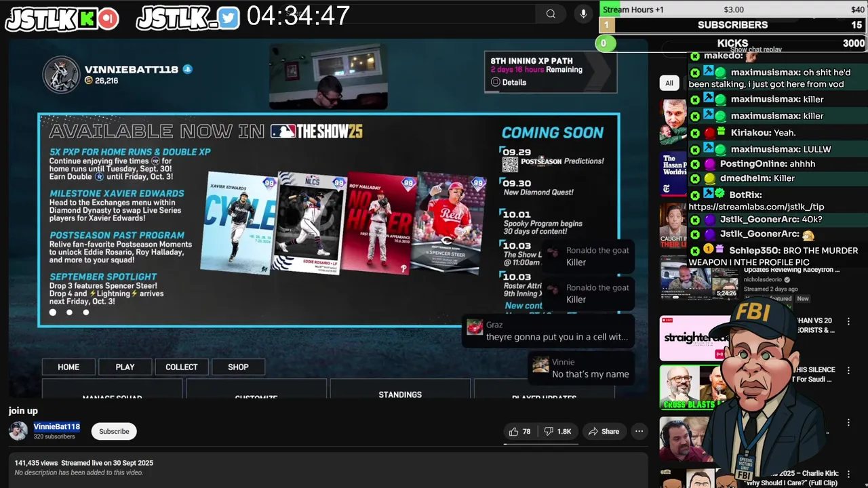Click PostingOnline's purple orb badge
This screenshot has width=868, height=488.
coord(709,164)
